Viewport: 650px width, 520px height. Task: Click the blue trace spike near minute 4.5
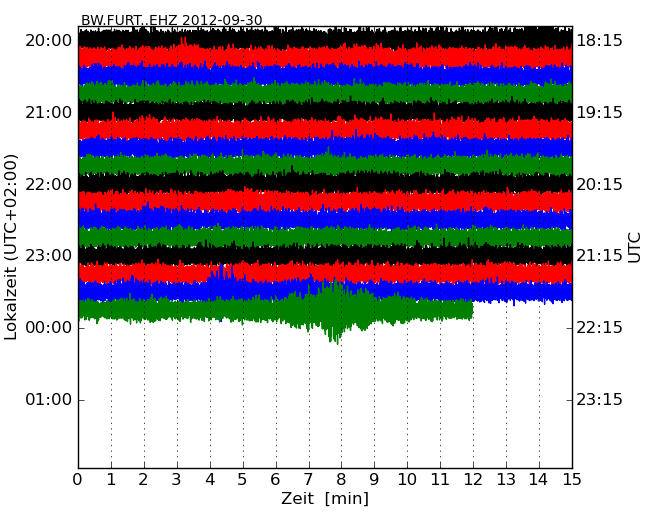[222, 276]
